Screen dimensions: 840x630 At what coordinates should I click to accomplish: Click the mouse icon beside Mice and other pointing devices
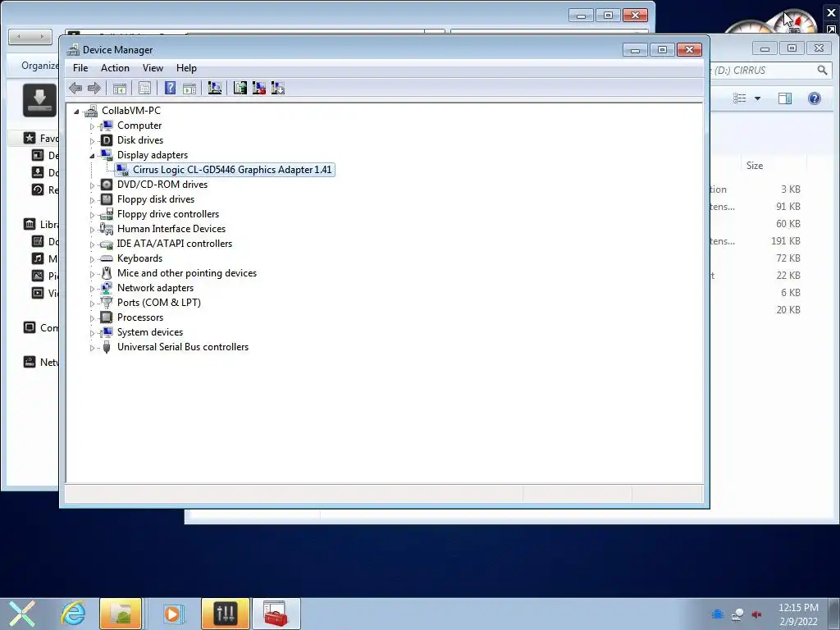coord(107,273)
